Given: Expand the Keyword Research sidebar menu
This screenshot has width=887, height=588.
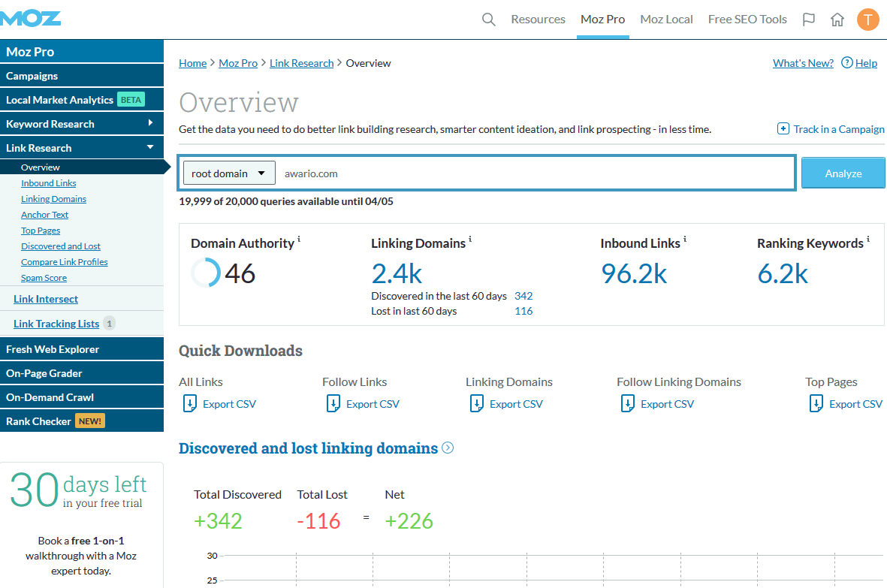Looking at the screenshot, I should (x=82, y=124).
